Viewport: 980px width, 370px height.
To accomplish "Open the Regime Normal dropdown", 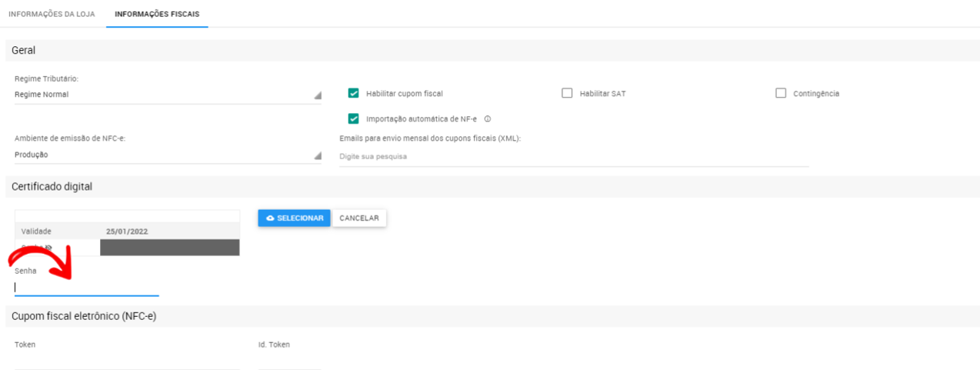I will pyautogui.click(x=162, y=95).
